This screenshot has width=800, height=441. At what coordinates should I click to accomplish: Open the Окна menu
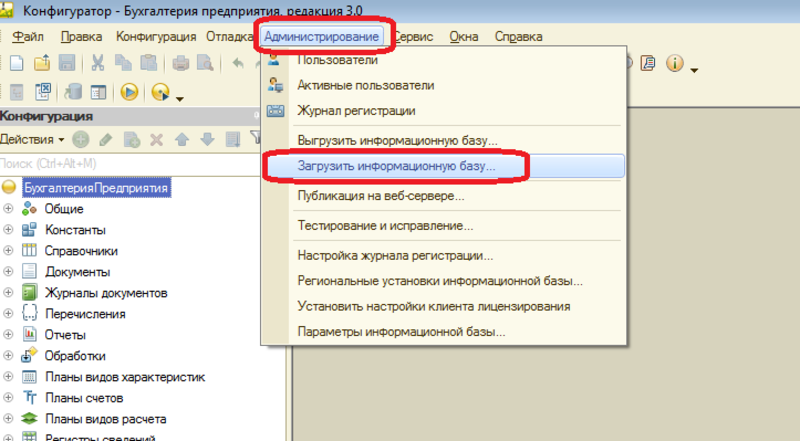pos(464,37)
